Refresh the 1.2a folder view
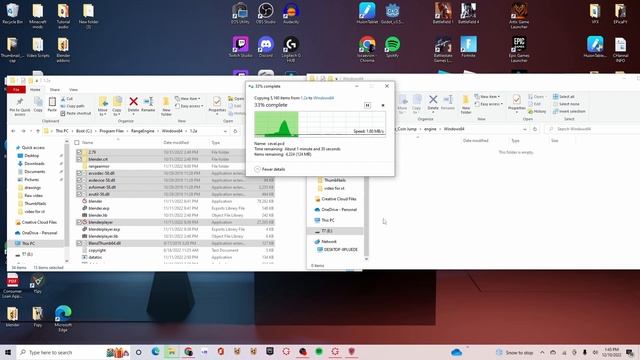The width and height of the screenshot is (640, 360). pos(235,131)
